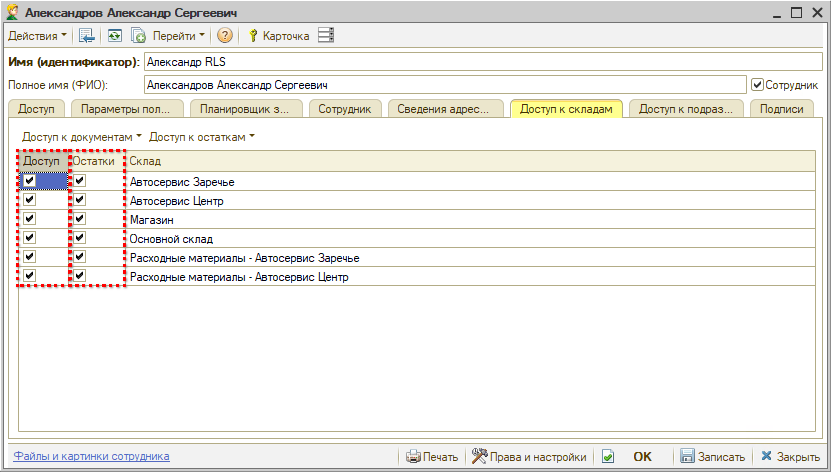Open the Планировщик tab

245,109
